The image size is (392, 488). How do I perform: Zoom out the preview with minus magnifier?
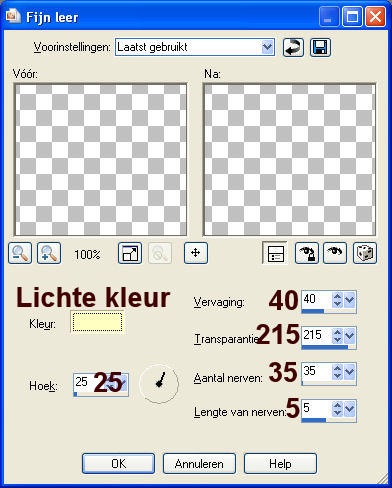pyautogui.click(x=20, y=253)
